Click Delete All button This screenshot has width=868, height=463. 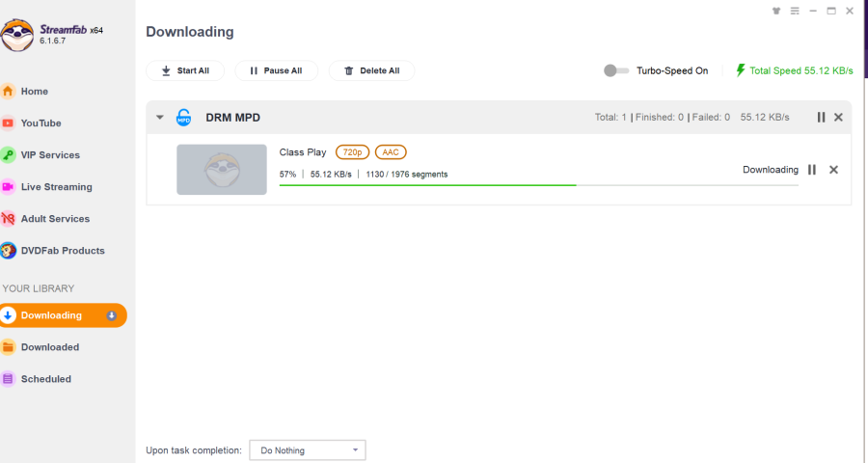pos(371,70)
